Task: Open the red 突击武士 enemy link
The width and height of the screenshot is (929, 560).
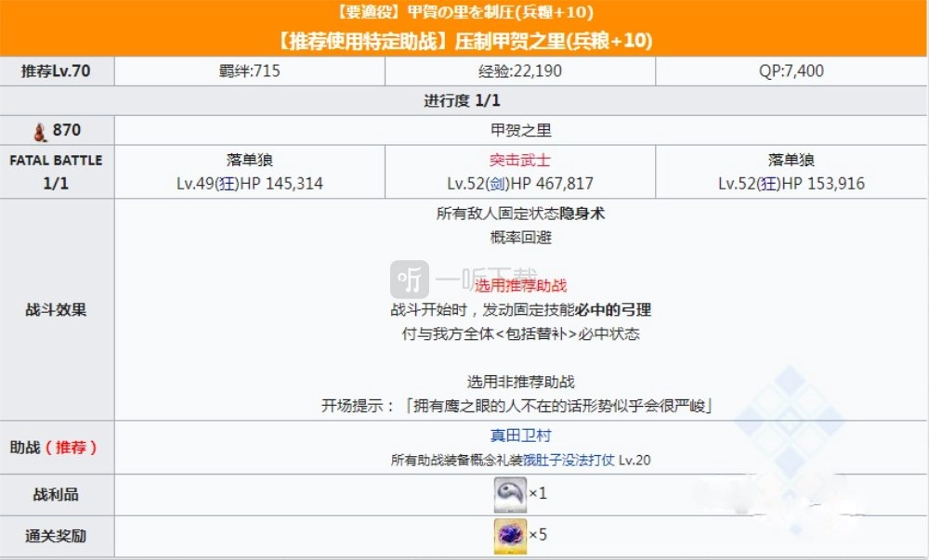Action: click(519, 161)
